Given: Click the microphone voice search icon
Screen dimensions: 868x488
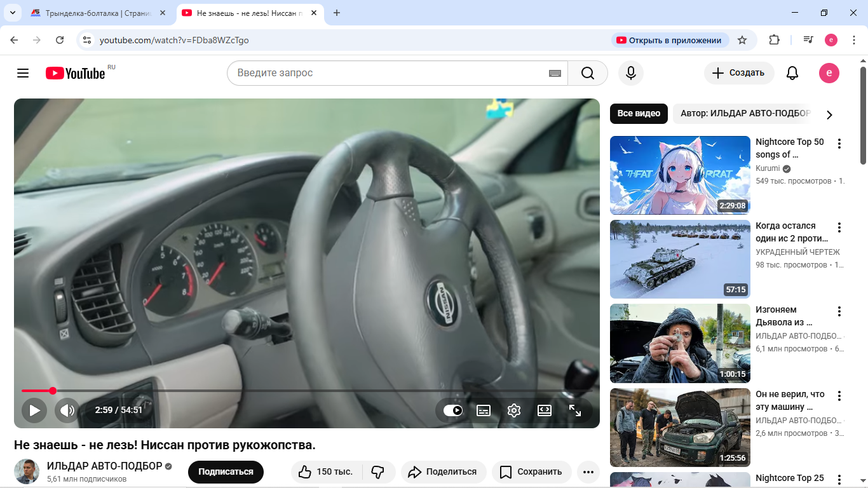Looking at the screenshot, I should tap(630, 73).
